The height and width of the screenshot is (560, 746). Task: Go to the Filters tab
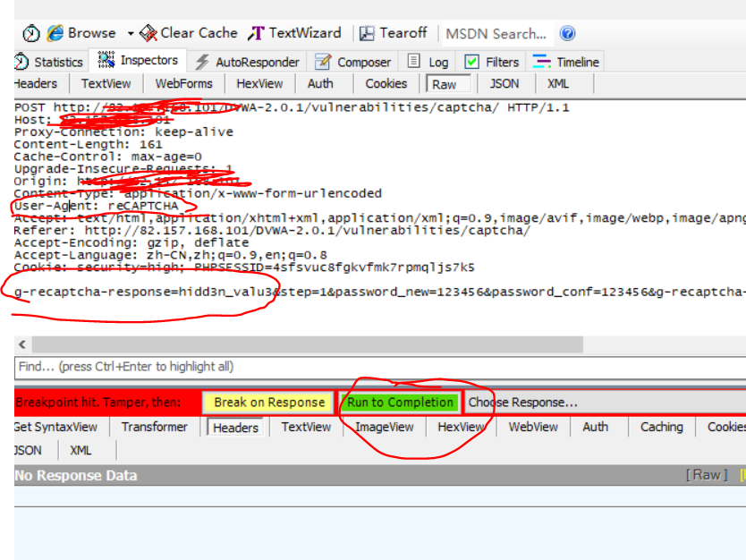491,62
